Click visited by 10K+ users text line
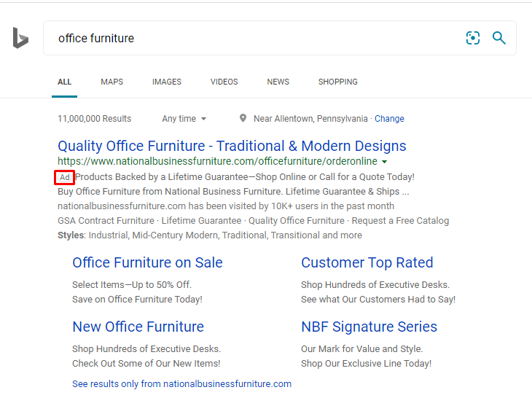Screen dimensions: 532x398 pyautogui.click(x=226, y=206)
